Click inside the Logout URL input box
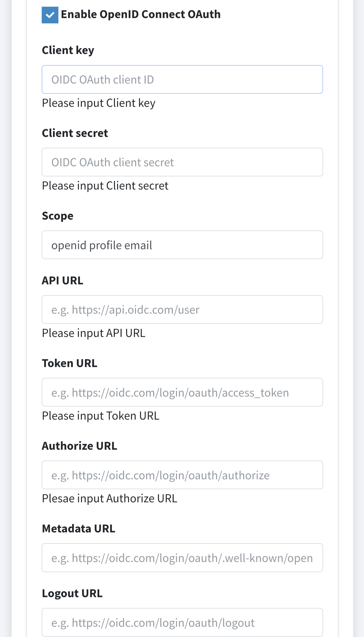Viewport: 364px width, 637px height. pos(182,623)
